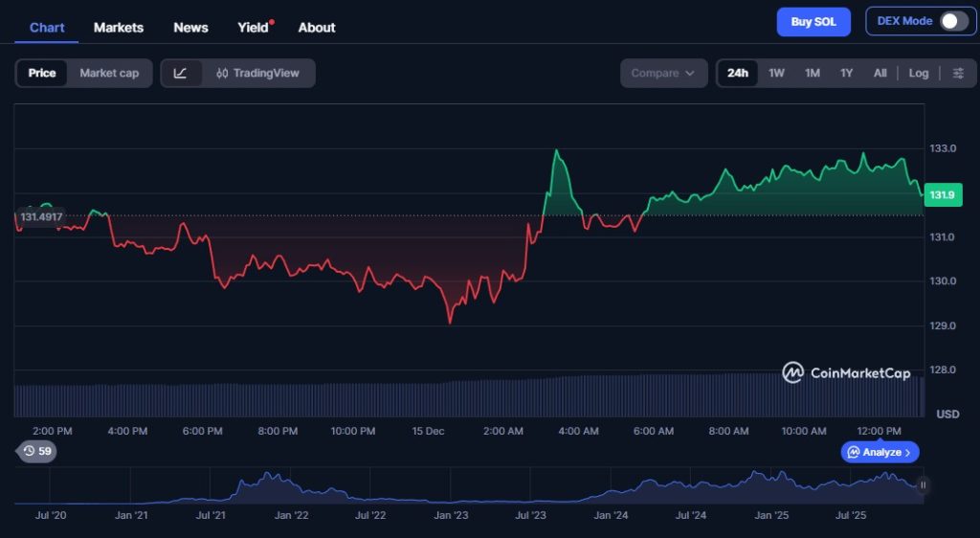Open the Markets tab

click(x=119, y=27)
